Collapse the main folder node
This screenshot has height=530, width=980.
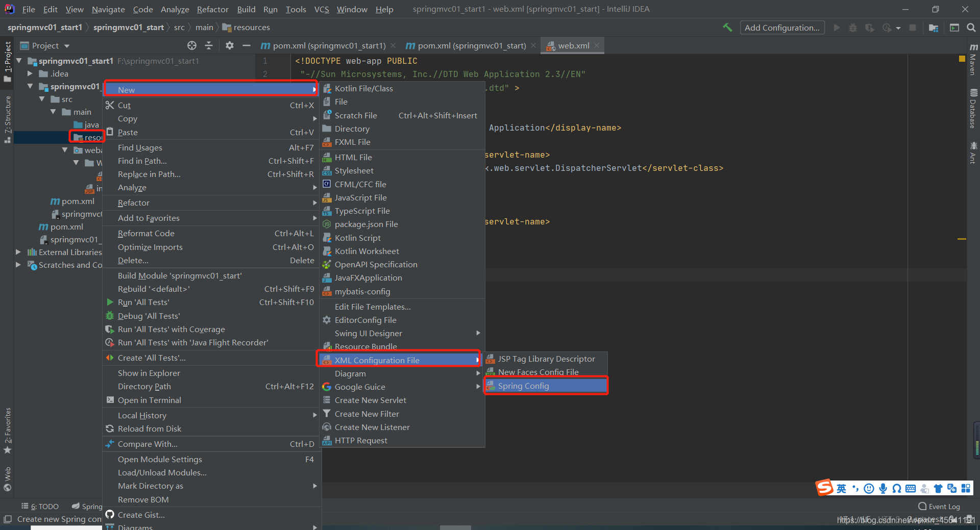pyautogui.click(x=53, y=112)
